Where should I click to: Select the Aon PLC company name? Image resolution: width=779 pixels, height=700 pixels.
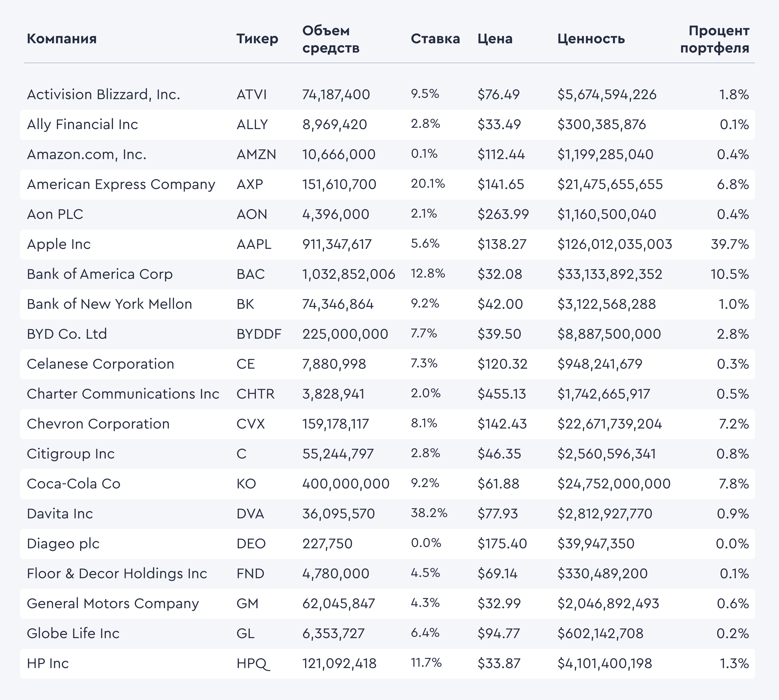click(x=55, y=214)
